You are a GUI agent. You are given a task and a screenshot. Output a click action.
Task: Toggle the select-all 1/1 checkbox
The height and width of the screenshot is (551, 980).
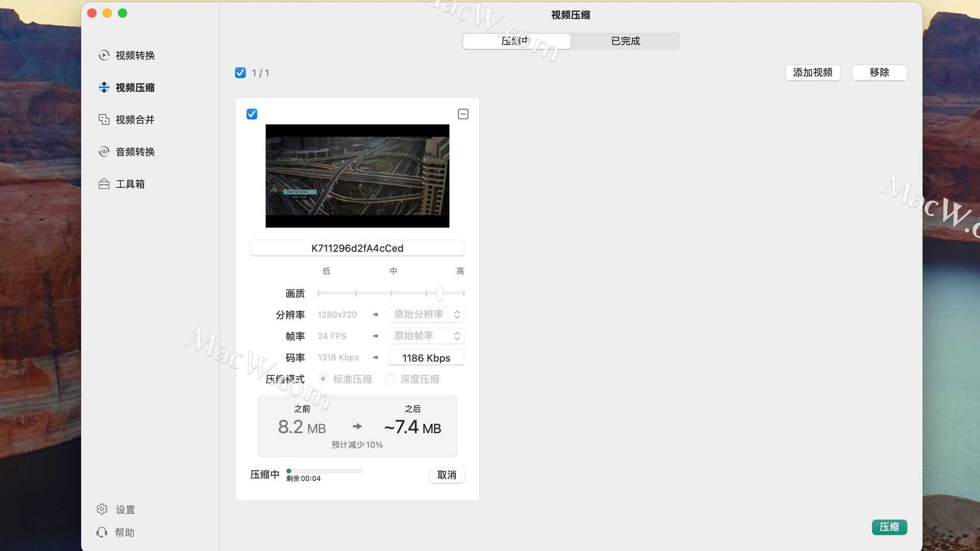240,73
